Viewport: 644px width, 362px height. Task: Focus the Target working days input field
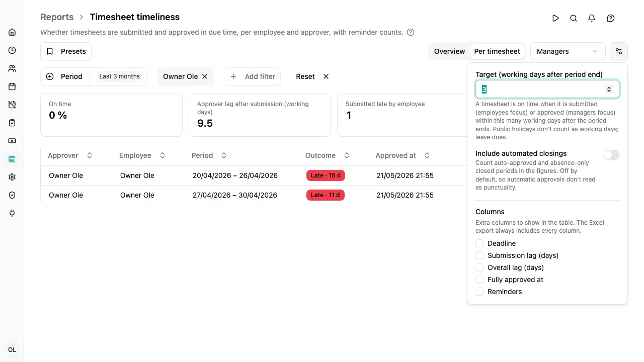(547, 89)
